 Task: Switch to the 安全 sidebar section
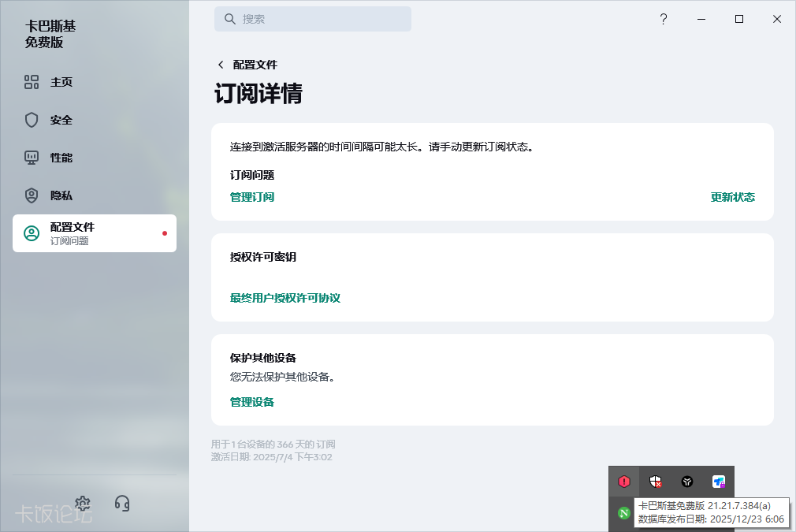tap(61, 120)
